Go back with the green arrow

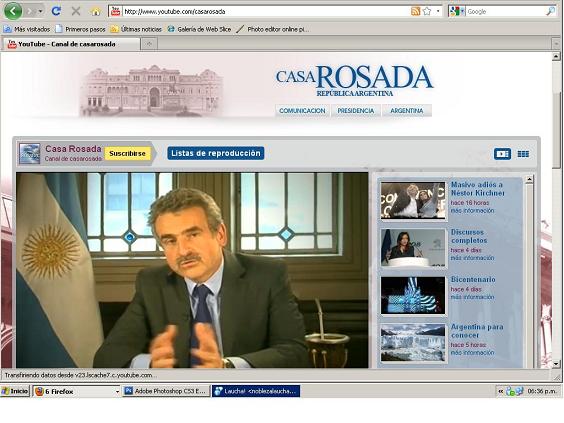click(13, 11)
